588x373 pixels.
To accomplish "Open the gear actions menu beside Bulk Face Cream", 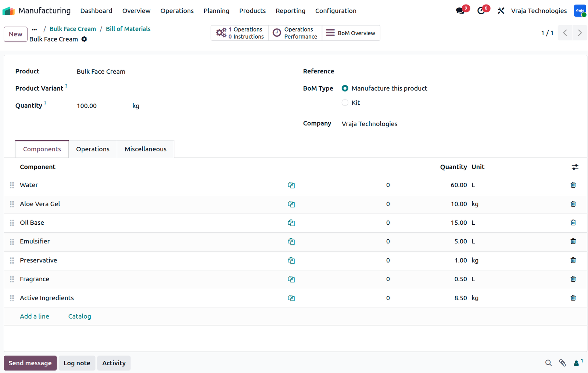I will 84,39.
